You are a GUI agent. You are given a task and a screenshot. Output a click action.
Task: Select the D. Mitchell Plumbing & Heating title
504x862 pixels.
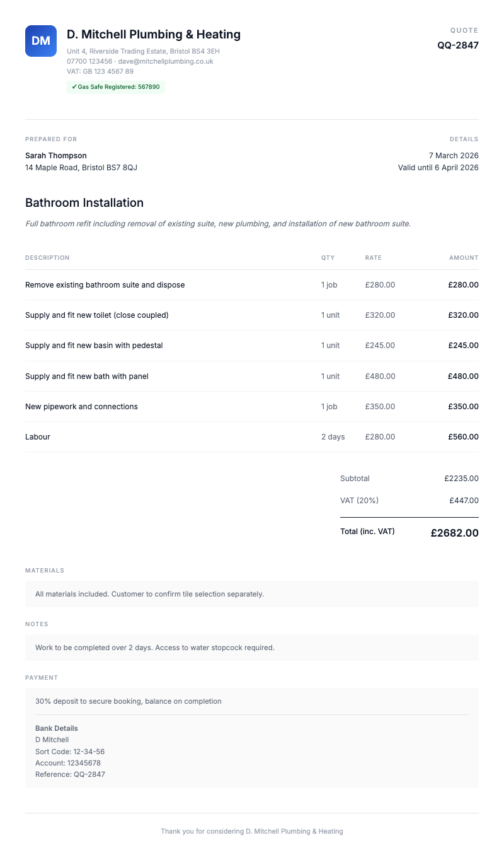pyautogui.click(x=154, y=35)
